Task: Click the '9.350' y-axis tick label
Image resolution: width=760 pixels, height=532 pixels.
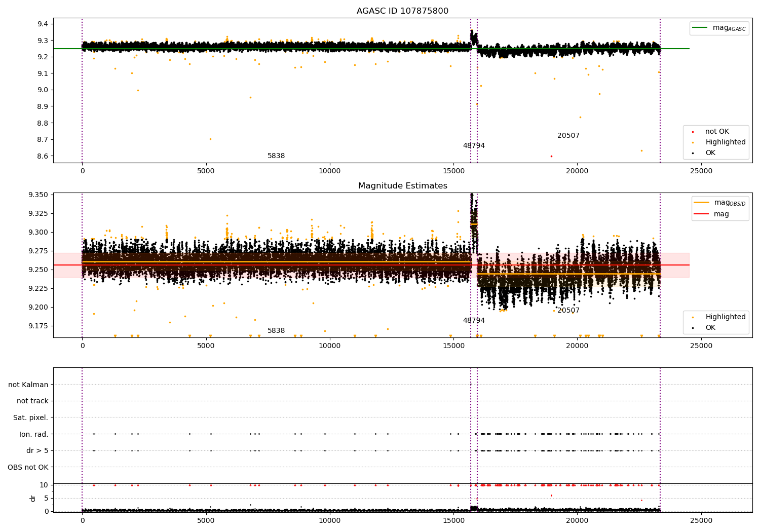Action: coord(38,195)
